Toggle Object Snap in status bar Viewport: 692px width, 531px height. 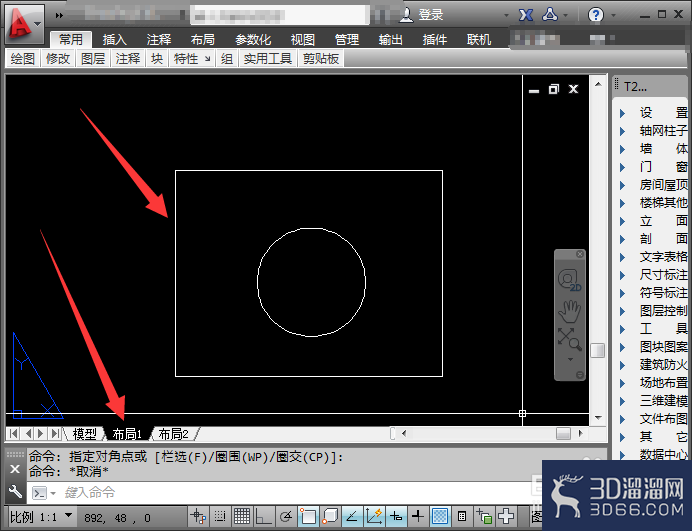coord(308,516)
